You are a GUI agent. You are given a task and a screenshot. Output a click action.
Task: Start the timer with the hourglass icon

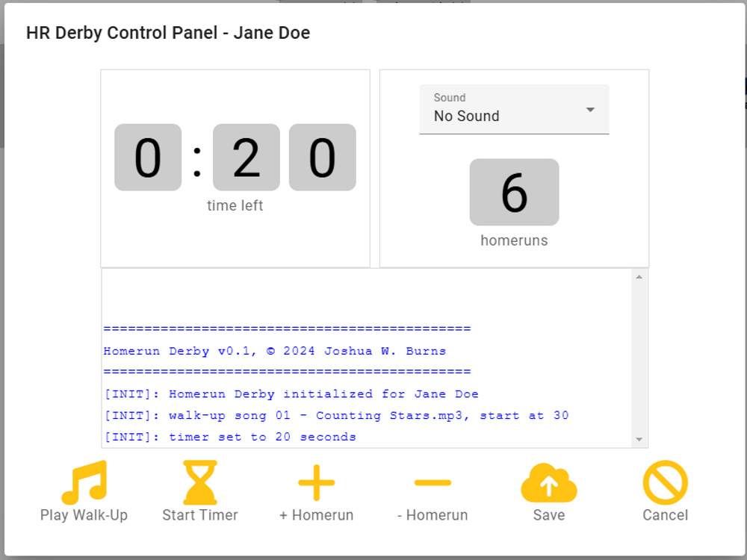[x=200, y=482]
